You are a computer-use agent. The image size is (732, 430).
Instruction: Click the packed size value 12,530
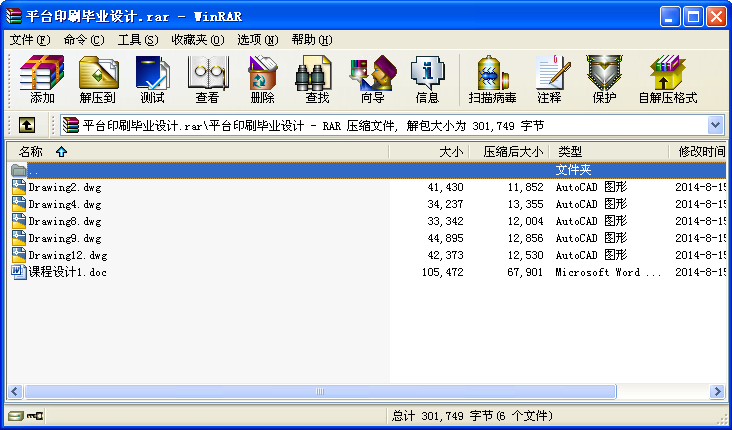[x=525, y=255]
